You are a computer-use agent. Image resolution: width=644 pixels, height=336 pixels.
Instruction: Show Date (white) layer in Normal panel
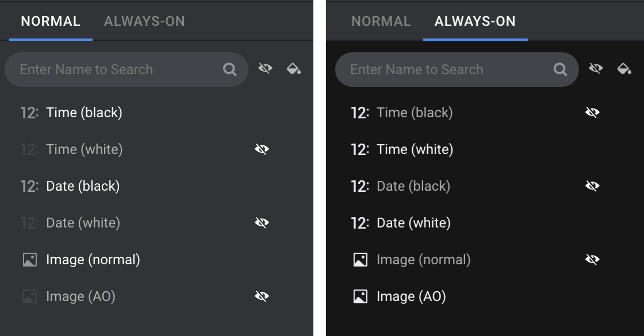coord(262,223)
